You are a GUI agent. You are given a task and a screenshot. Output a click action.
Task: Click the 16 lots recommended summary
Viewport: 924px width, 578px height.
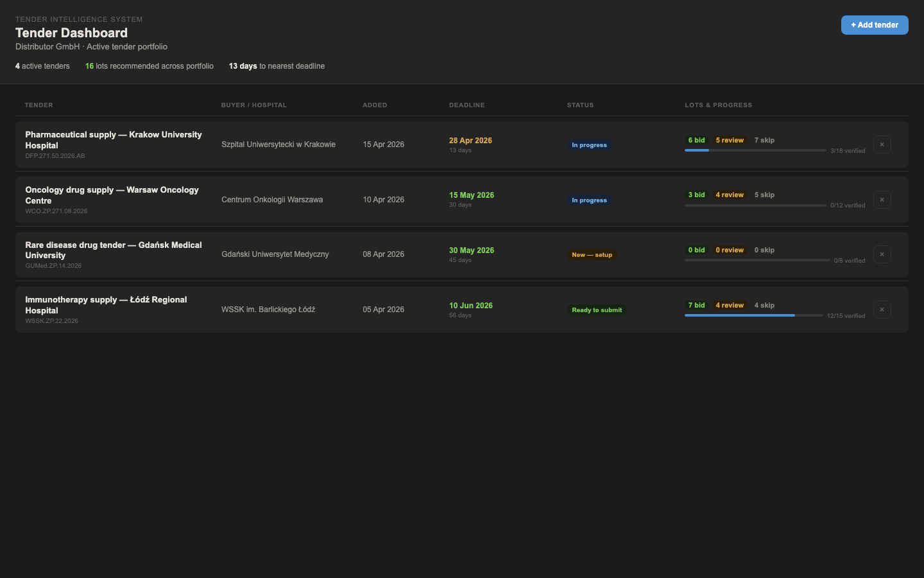point(150,66)
